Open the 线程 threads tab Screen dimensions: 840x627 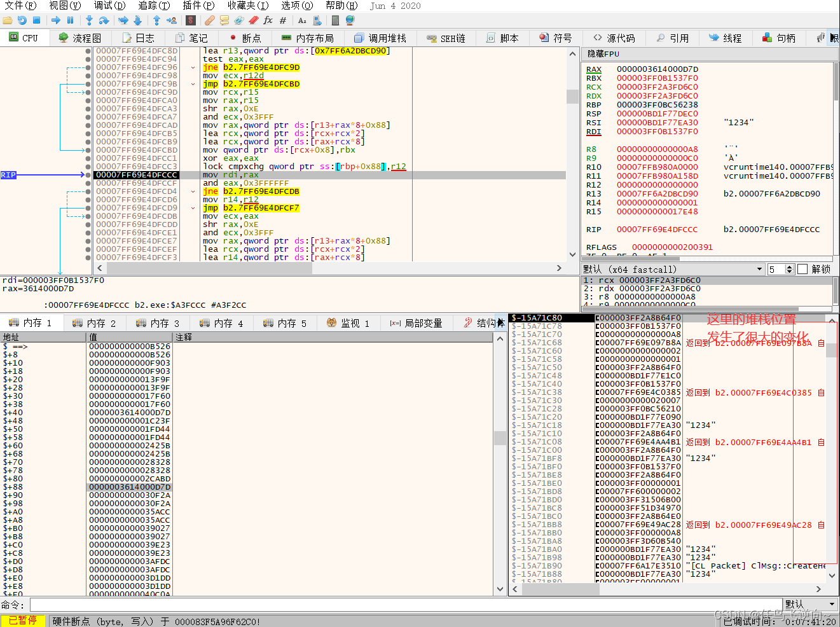(726, 38)
